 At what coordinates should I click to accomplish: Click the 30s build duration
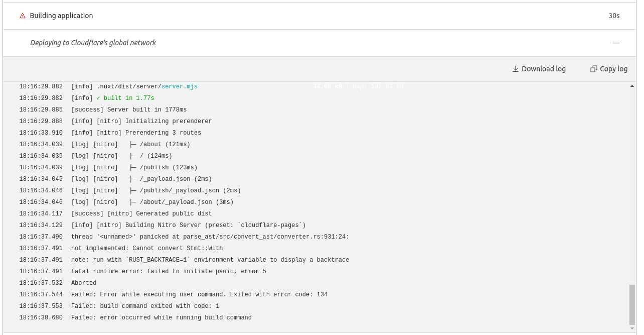[x=614, y=16]
